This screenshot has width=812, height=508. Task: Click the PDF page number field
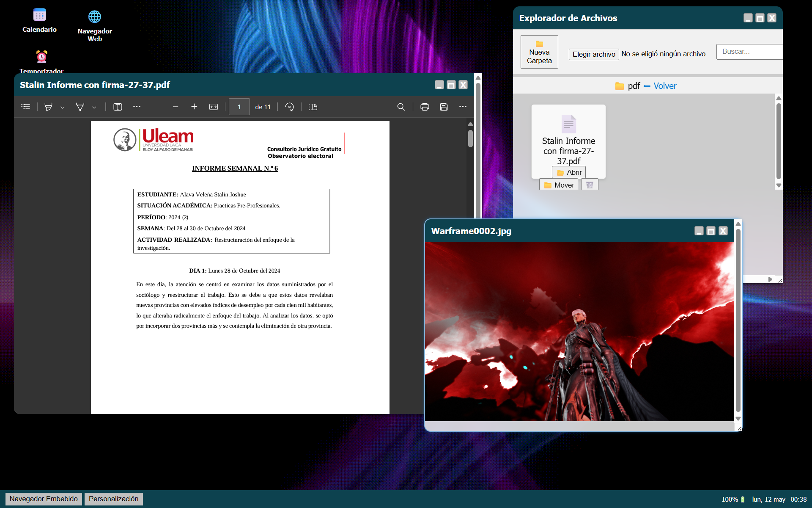coord(239,107)
